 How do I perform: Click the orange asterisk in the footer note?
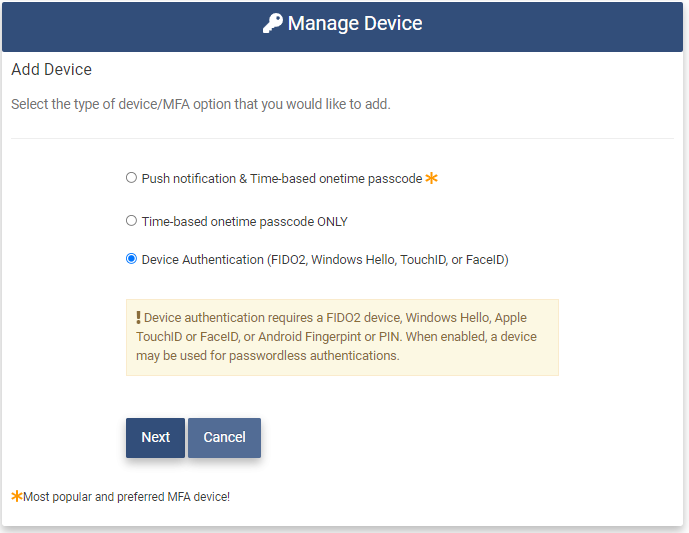pos(16,496)
